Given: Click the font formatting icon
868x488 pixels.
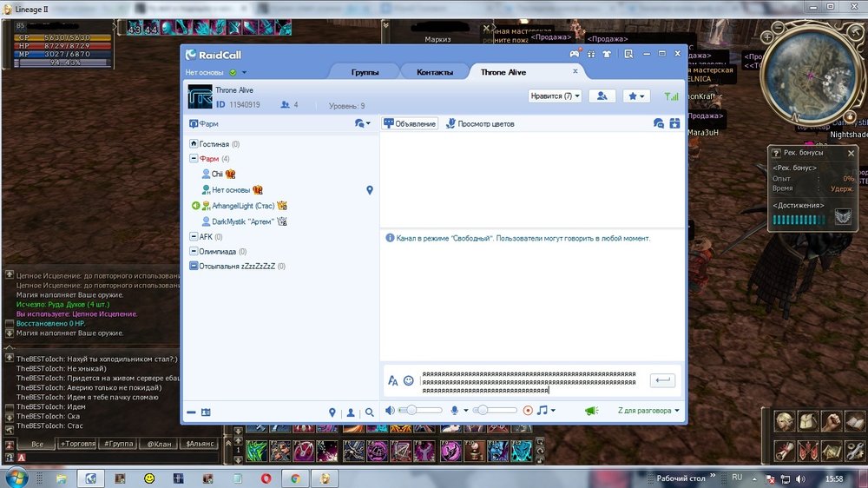Looking at the screenshot, I should pos(393,380).
